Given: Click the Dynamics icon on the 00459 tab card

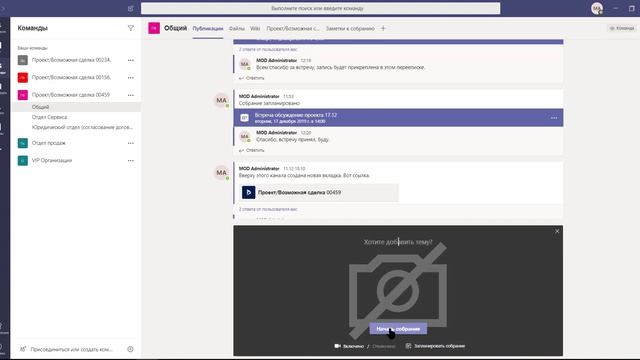Looking at the screenshot, I should [x=249, y=192].
